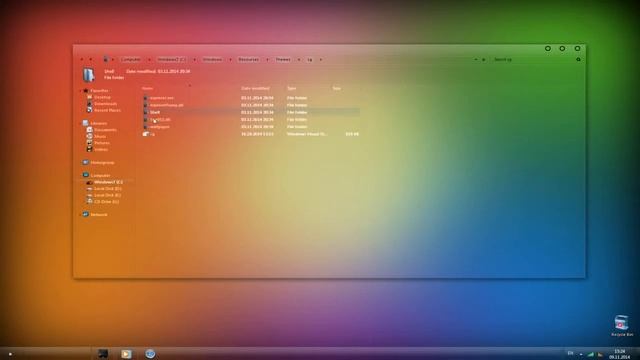This screenshot has width=640, height=360.
Task: Sort by the Size column header
Action: 336,88
